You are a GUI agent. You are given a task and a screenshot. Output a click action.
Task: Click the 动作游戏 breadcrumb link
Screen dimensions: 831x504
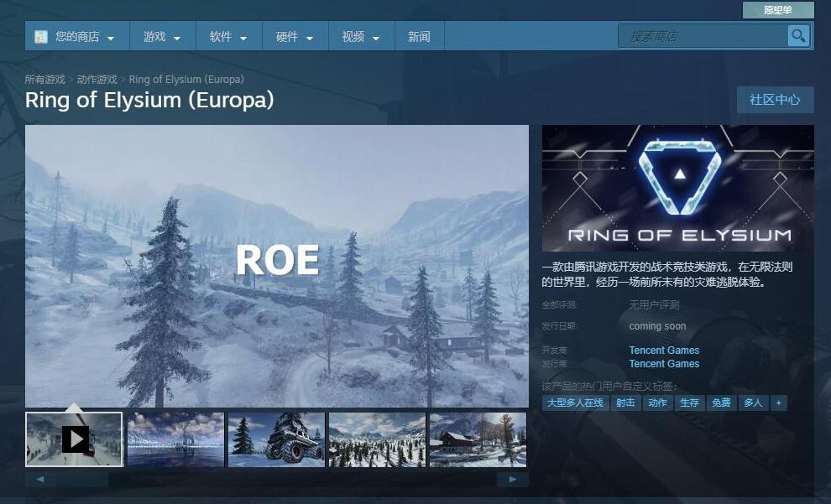point(97,80)
